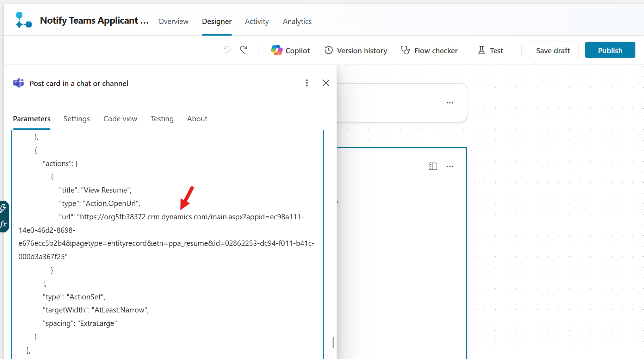This screenshot has height=359, width=644.
Task: Save the flow as draft
Action: click(x=553, y=50)
